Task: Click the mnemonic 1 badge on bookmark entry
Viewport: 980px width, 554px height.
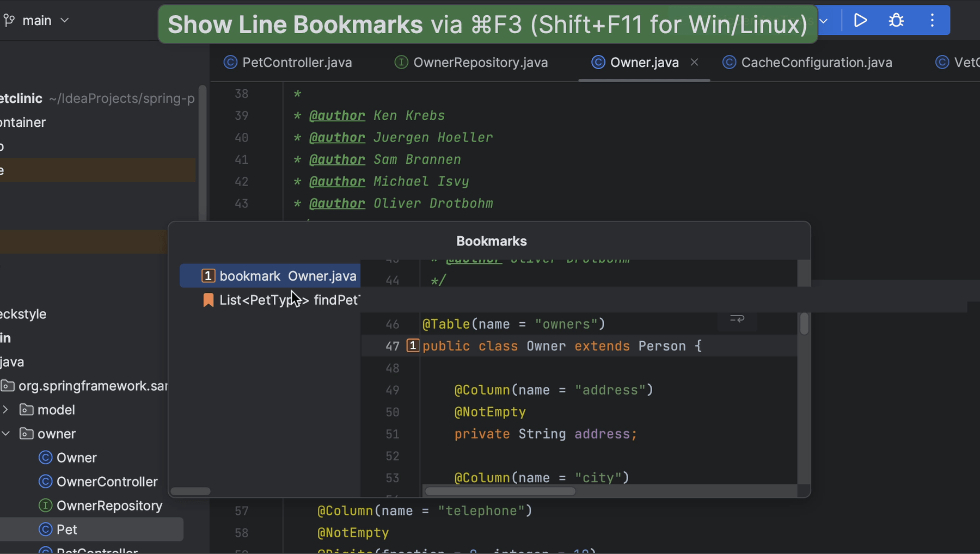Action: click(208, 275)
